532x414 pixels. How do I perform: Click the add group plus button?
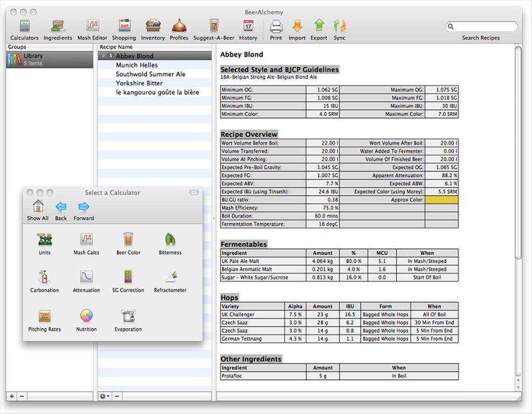[x=12, y=396]
